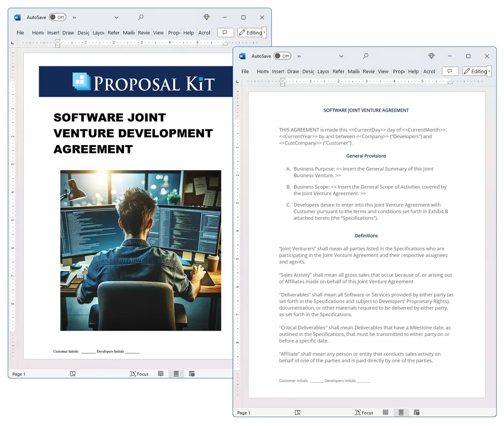Click the proofing icon in the back window status bar
Screen dimensions: 504x426
click(x=72, y=374)
